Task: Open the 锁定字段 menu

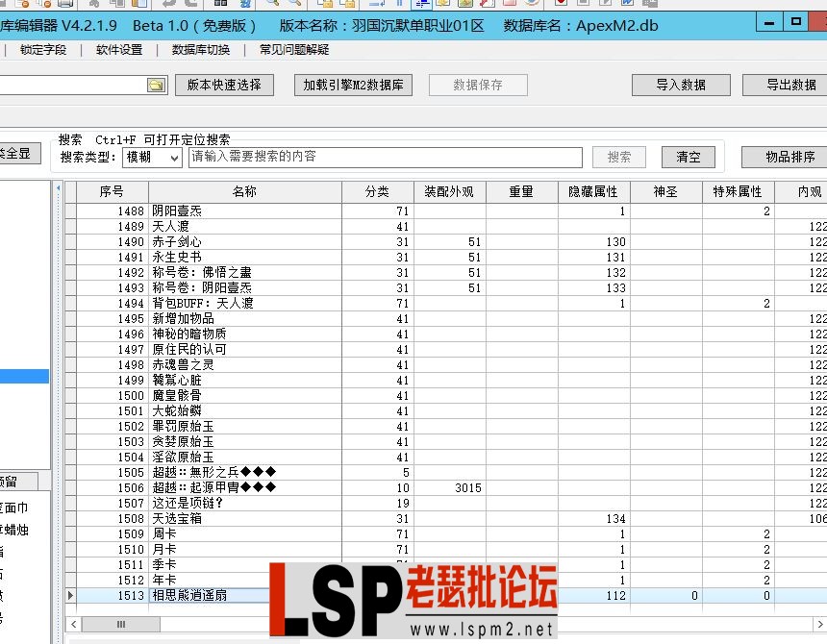Action: (x=43, y=50)
